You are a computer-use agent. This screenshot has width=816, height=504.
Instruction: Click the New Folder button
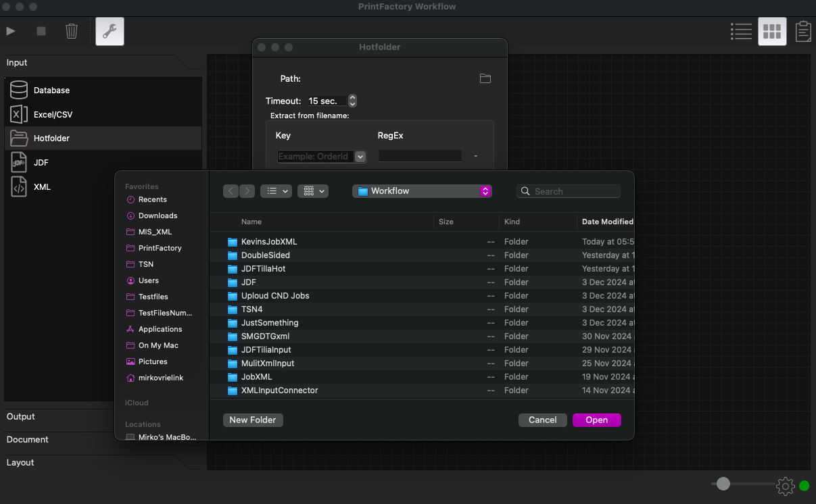coord(253,420)
